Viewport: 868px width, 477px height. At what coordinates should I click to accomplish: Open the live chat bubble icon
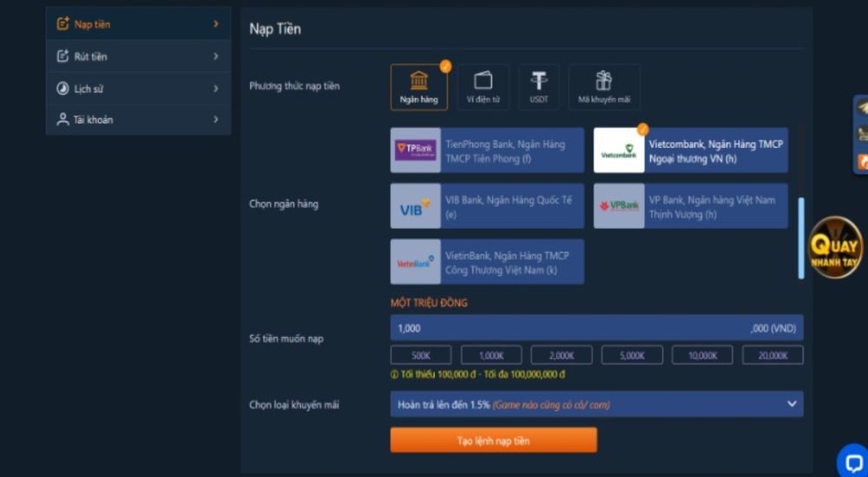[852, 461]
